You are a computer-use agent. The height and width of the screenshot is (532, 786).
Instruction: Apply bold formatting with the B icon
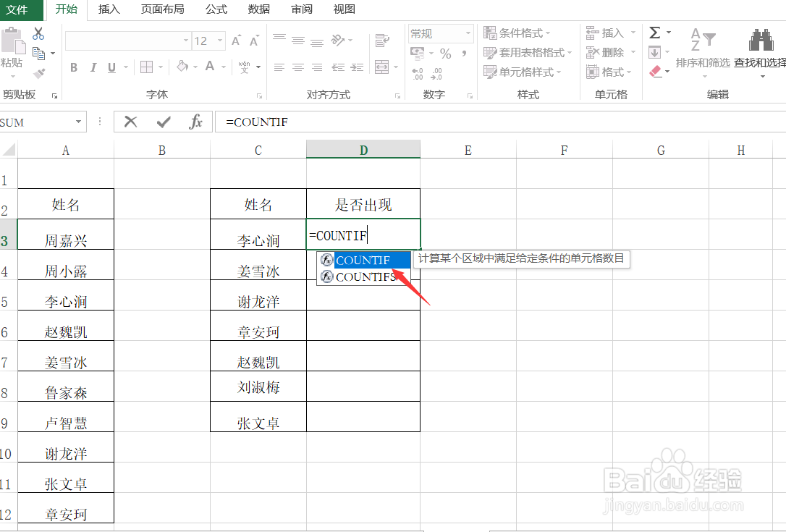coord(74,67)
